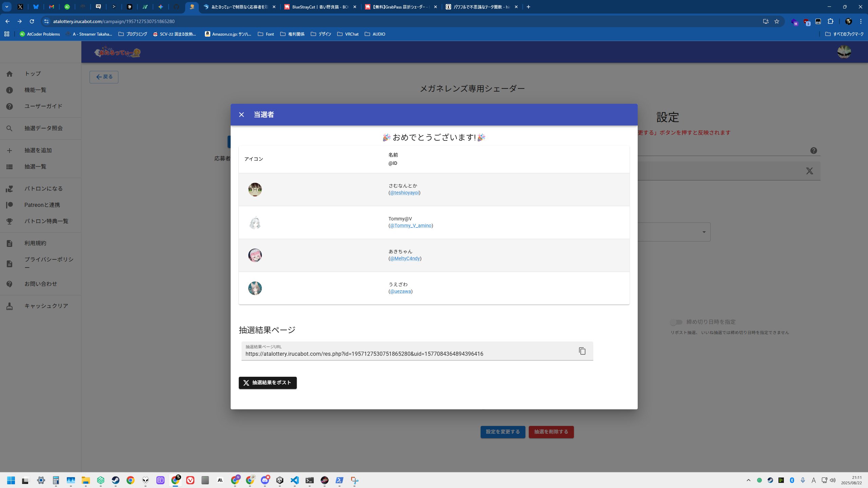
Task: Click the あきちゃん winner avatar
Action: (255, 255)
